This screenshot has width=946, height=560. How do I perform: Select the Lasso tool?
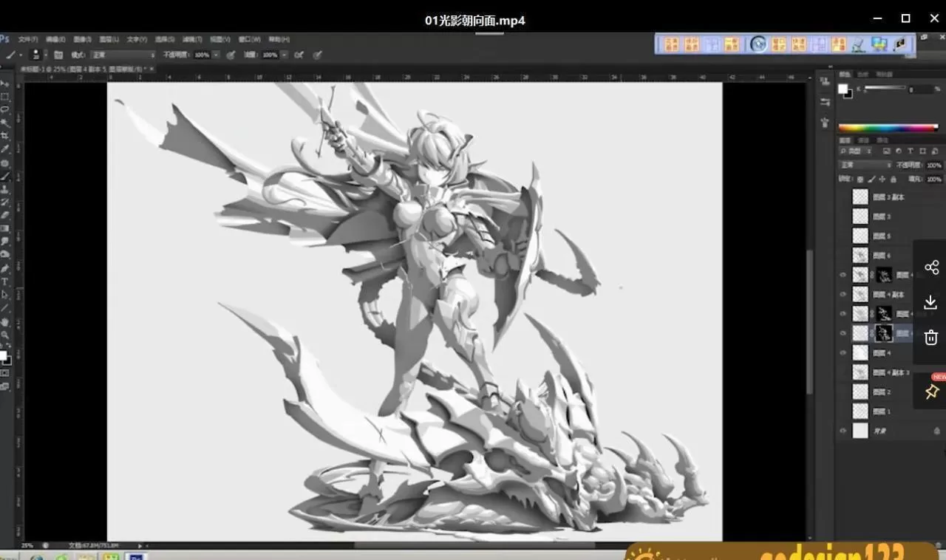pos(5,109)
